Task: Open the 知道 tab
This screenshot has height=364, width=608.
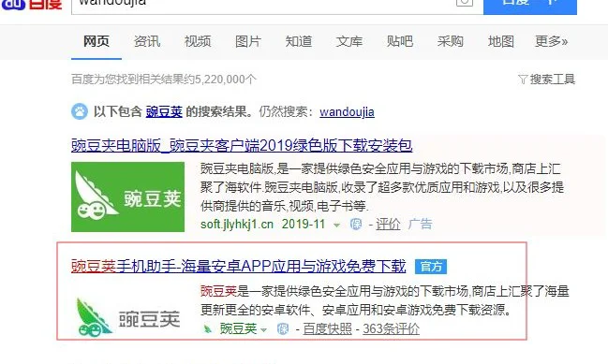Action: [x=299, y=41]
